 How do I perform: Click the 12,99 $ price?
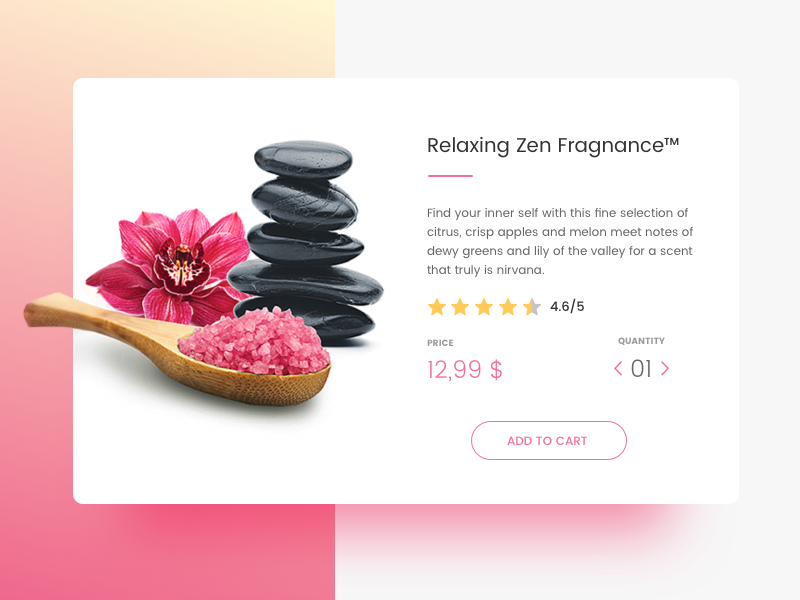465,369
